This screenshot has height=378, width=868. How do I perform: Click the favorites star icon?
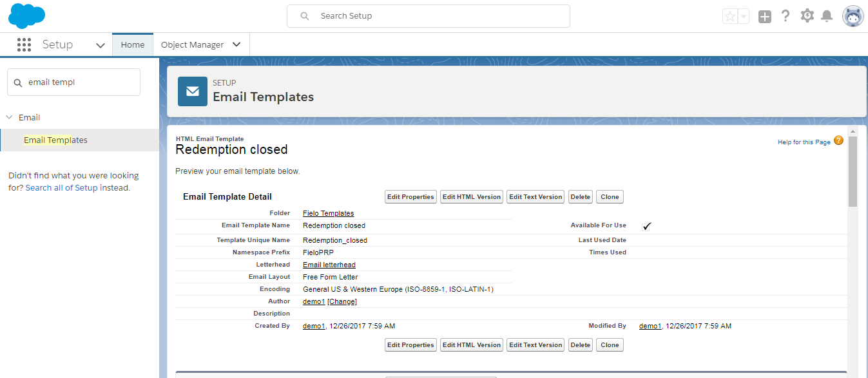tap(729, 17)
